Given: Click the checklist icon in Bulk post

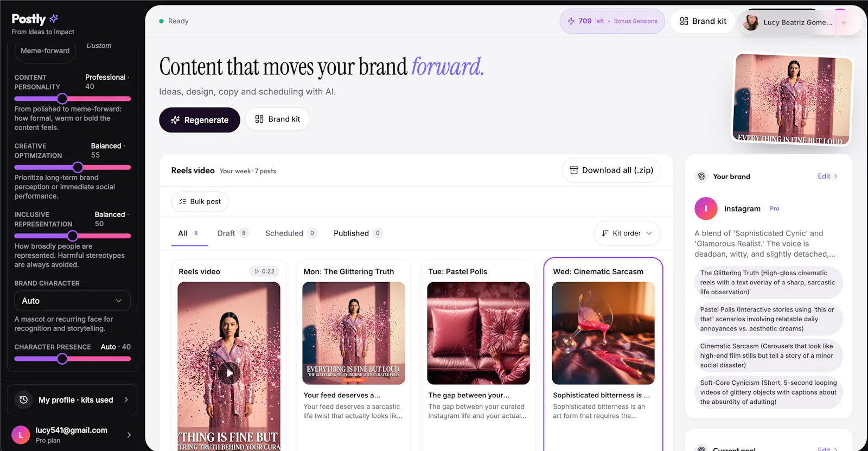Looking at the screenshot, I should pos(183,201).
